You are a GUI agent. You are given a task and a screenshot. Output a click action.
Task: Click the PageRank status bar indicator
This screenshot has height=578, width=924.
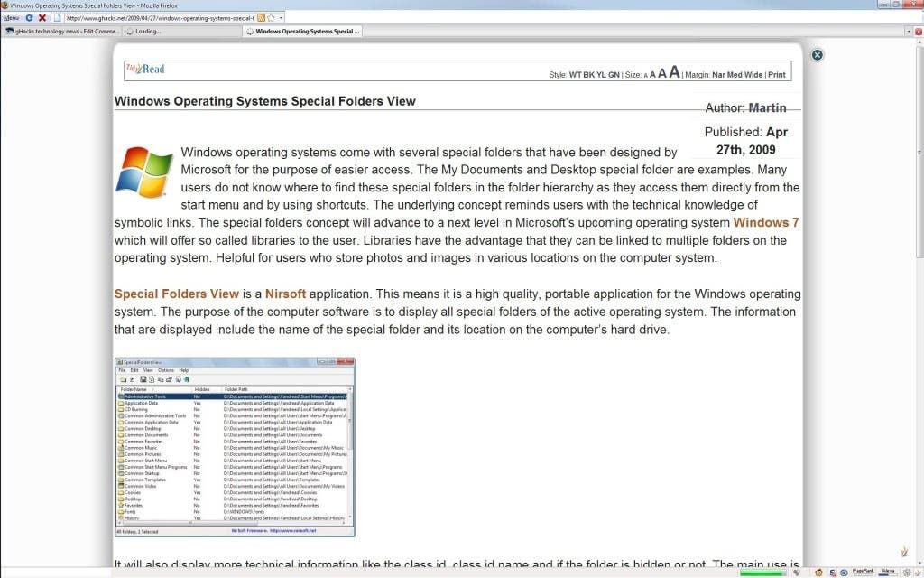click(x=863, y=572)
